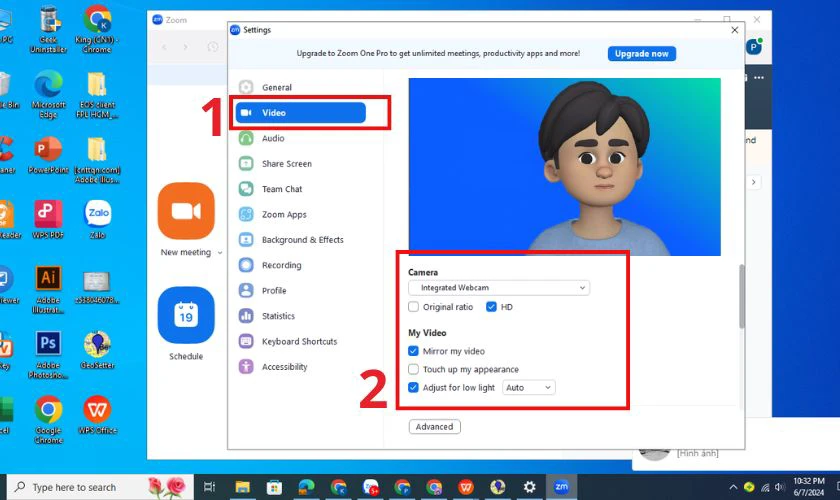Disable Mirror my video checkbox
This screenshot has height=500, width=840.
pyautogui.click(x=413, y=351)
